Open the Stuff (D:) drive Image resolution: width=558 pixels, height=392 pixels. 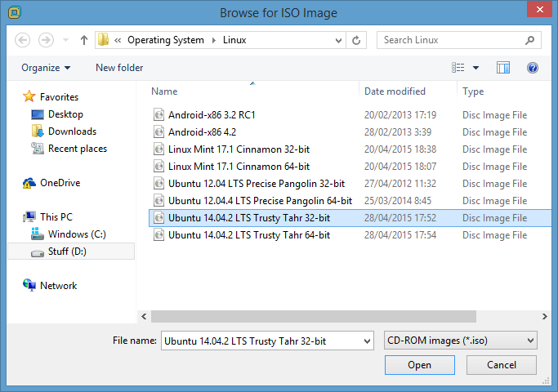tap(67, 252)
